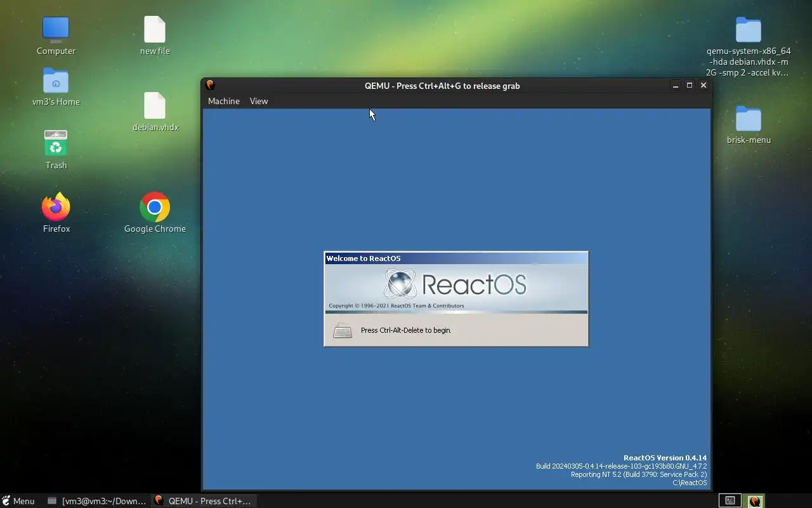The height and width of the screenshot is (508, 812).
Task: Close the QEMU window
Action: coord(704,85)
